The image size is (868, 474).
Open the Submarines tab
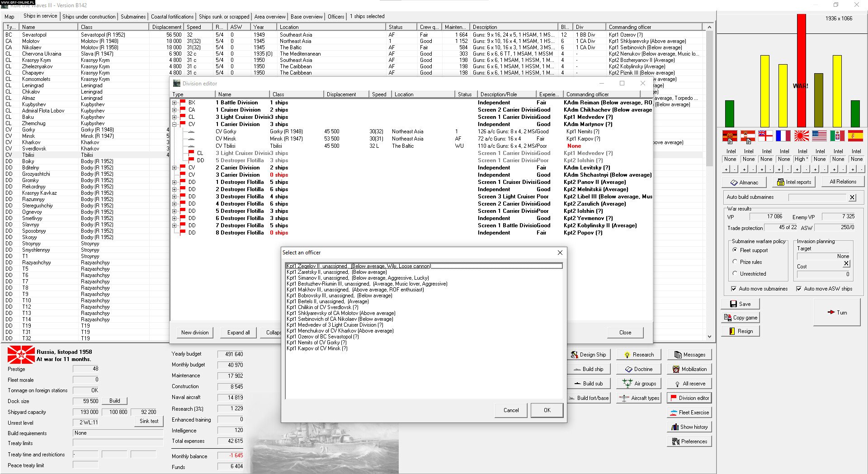pos(132,16)
